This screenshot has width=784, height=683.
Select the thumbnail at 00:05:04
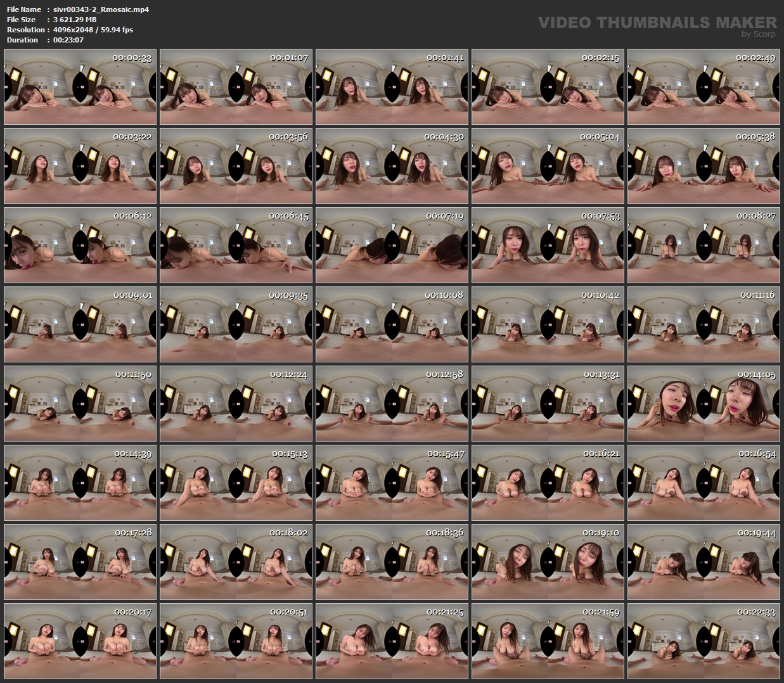coord(548,166)
